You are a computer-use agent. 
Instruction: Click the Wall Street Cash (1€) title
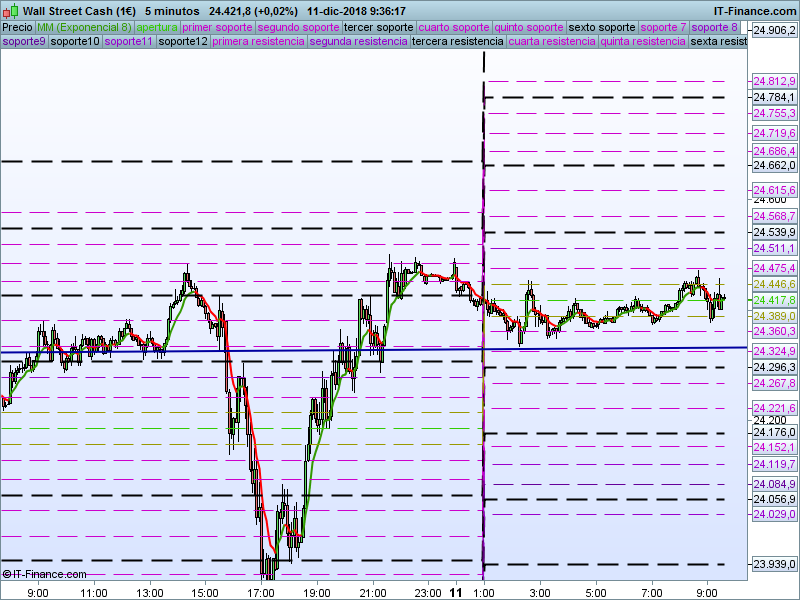click(80, 11)
